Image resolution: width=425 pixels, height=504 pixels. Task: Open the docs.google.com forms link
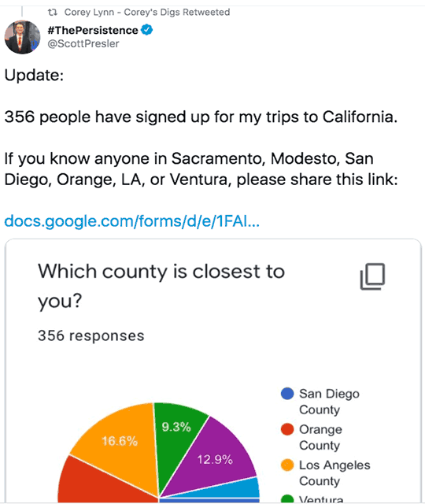pyautogui.click(x=131, y=221)
